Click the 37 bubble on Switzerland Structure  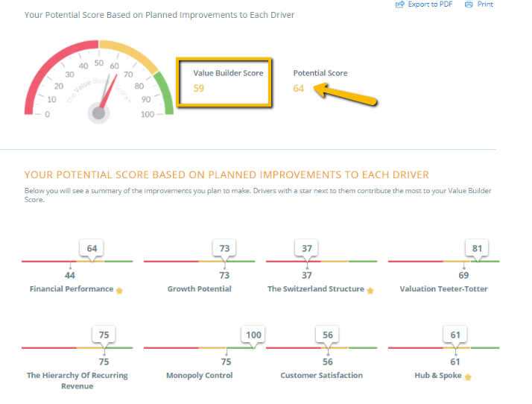coord(307,248)
